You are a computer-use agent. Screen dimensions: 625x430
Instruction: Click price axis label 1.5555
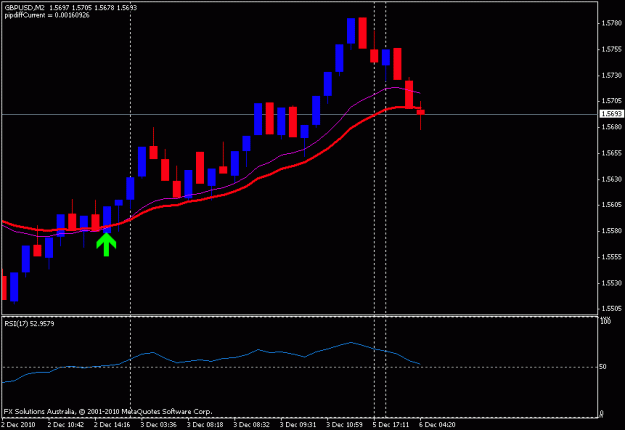pyautogui.click(x=611, y=257)
